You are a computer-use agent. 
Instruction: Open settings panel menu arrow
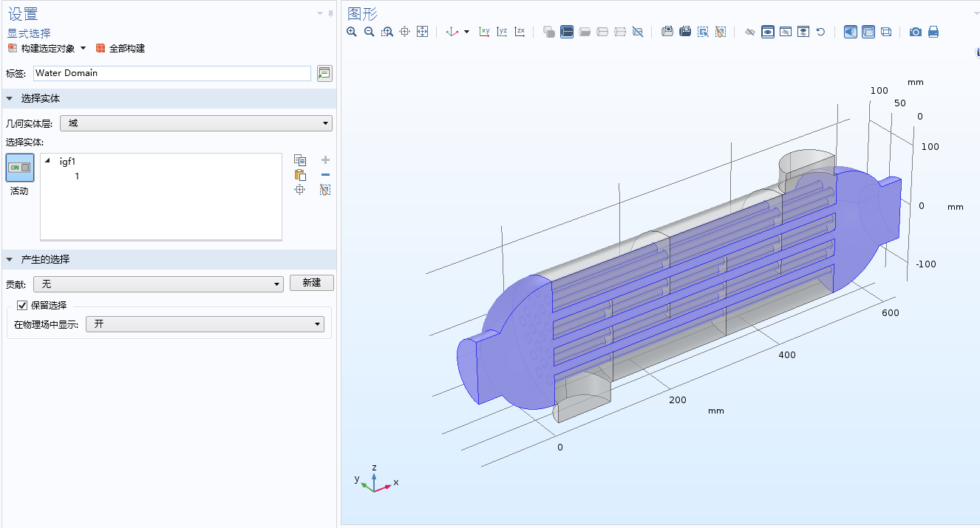click(320, 13)
